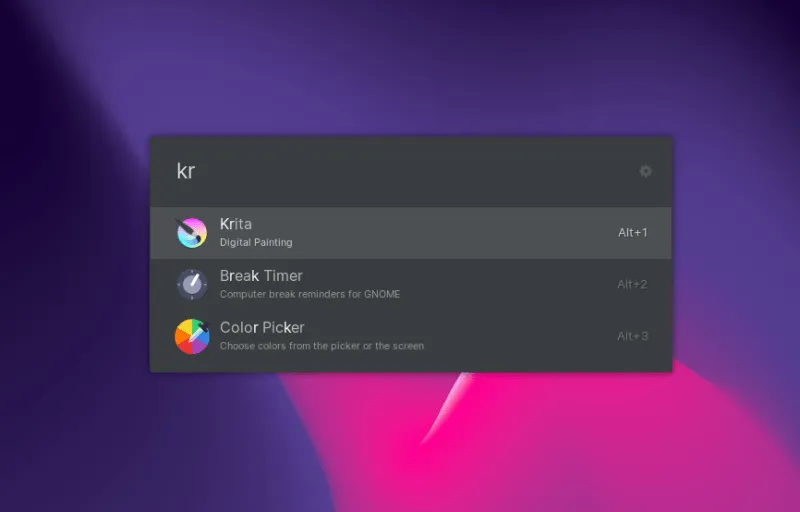Screen dimensions: 800x512
Task: Click the "Digital Painting" description text
Action: point(256,242)
